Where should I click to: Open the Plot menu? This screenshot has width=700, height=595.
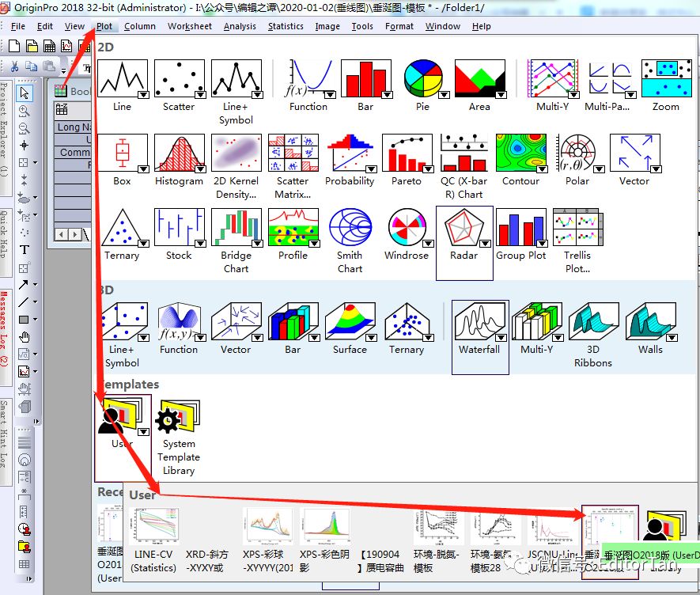pyautogui.click(x=104, y=26)
